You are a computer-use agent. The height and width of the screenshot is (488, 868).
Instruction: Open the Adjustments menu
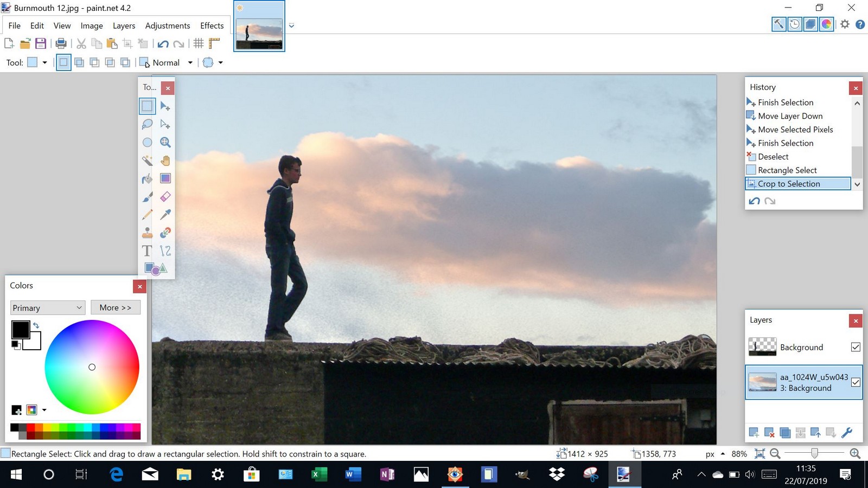tap(167, 25)
